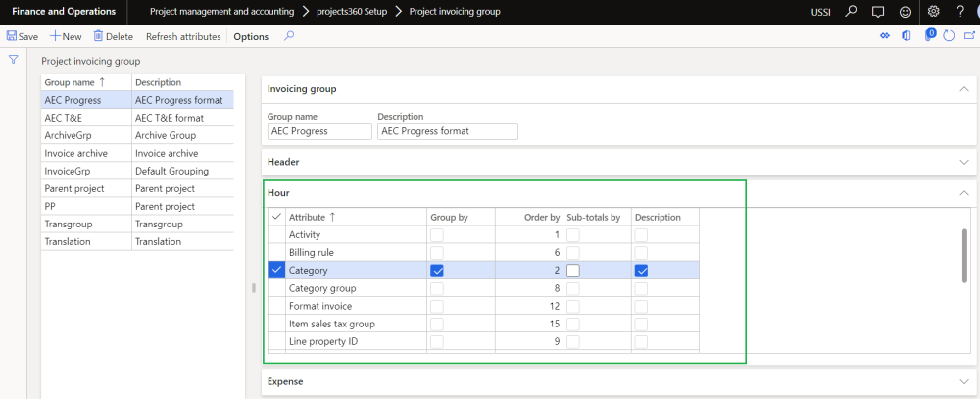The width and height of the screenshot is (980, 401).
Task: Click the search icon in action pane
Action: pos(289,36)
